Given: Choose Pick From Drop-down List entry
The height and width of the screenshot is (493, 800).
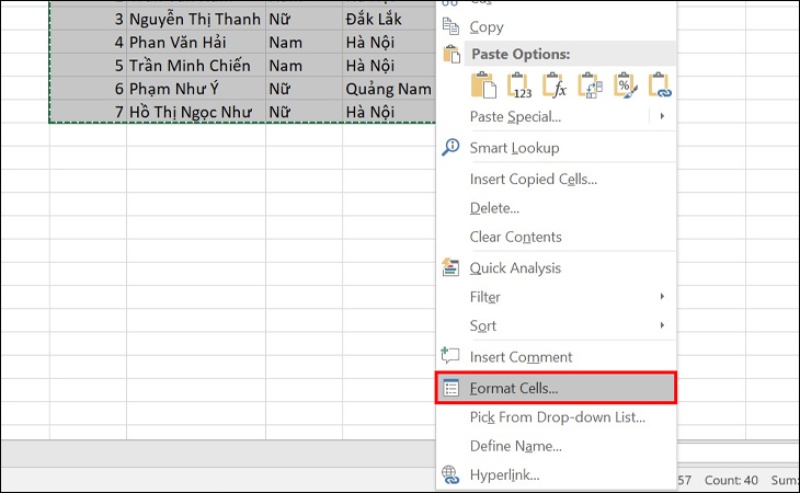Looking at the screenshot, I should pyautogui.click(x=556, y=417).
